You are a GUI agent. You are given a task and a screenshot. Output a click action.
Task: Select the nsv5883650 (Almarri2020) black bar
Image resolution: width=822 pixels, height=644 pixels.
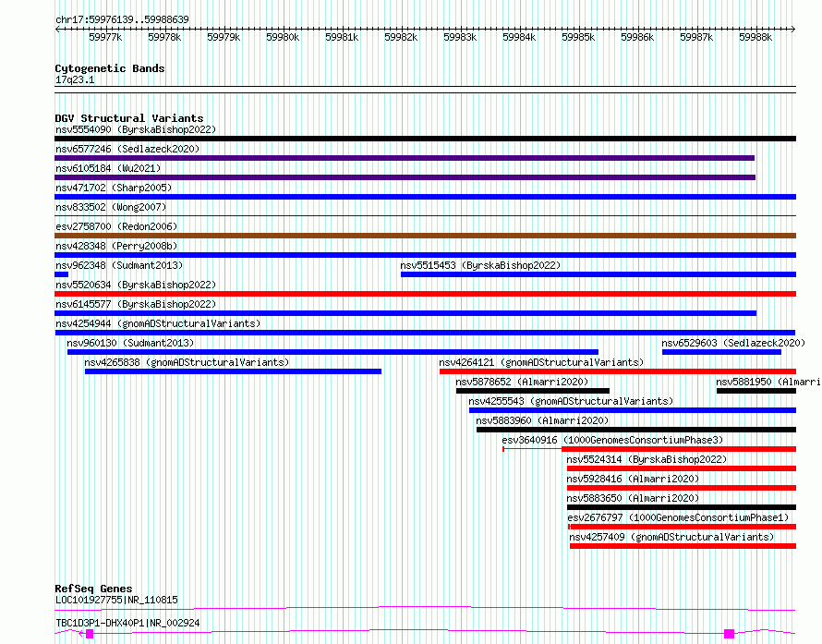[682, 507]
